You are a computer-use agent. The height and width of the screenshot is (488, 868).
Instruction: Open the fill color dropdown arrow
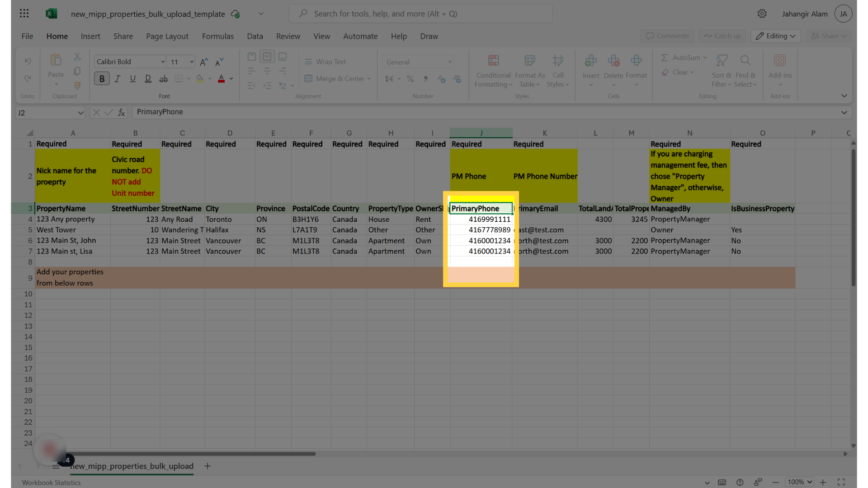210,79
